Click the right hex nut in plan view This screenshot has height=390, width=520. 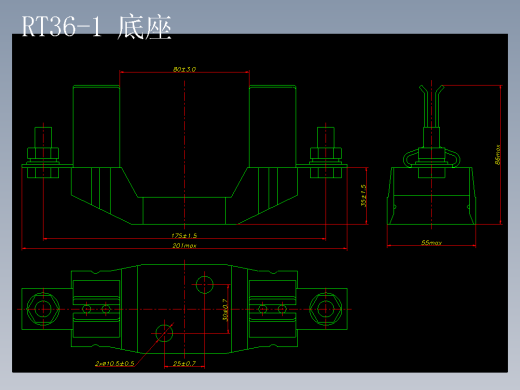(326, 309)
